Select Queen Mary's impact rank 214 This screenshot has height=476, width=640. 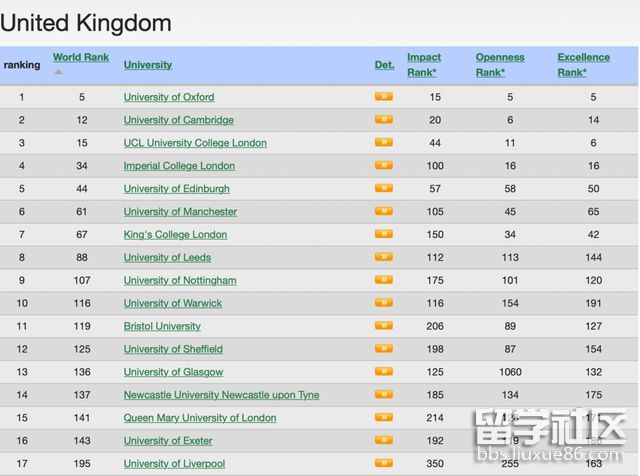pyautogui.click(x=435, y=418)
